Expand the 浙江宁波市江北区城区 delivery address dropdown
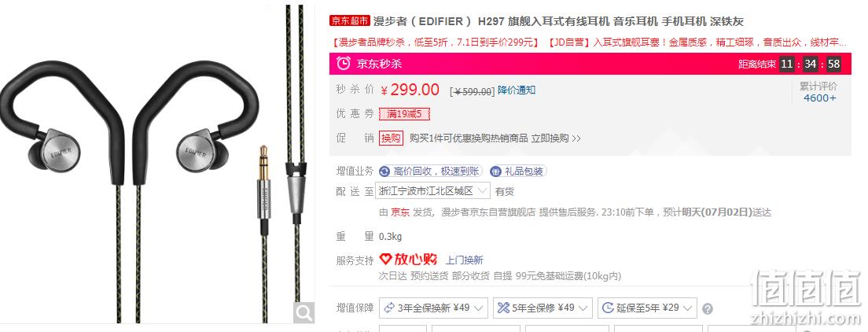Image resolution: width=868 pixels, height=332 pixels. coord(432,191)
